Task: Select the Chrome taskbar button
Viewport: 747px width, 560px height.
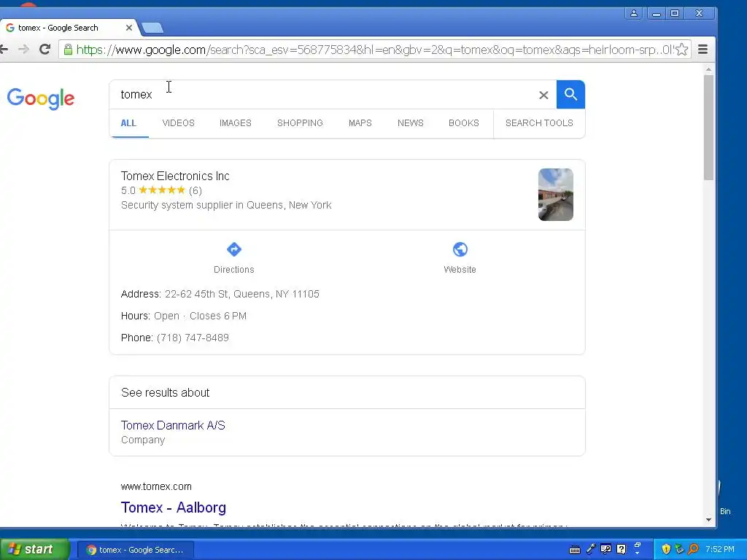Action: click(136, 550)
